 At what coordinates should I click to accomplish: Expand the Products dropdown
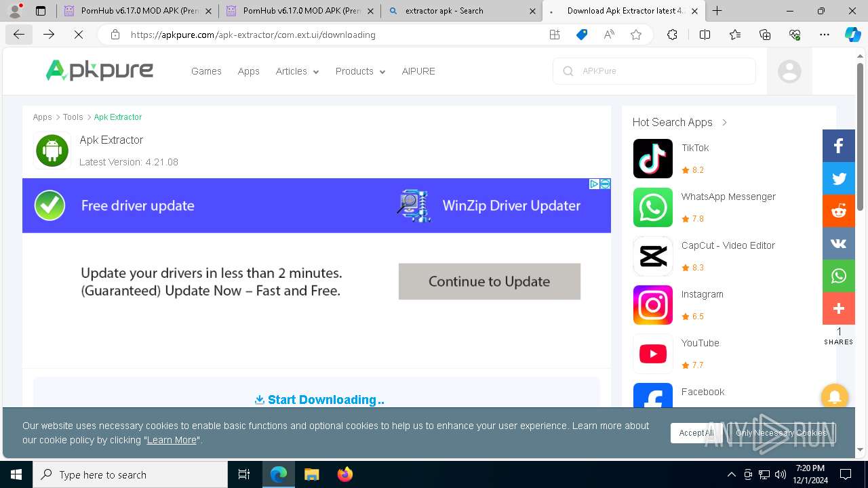click(360, 71)
